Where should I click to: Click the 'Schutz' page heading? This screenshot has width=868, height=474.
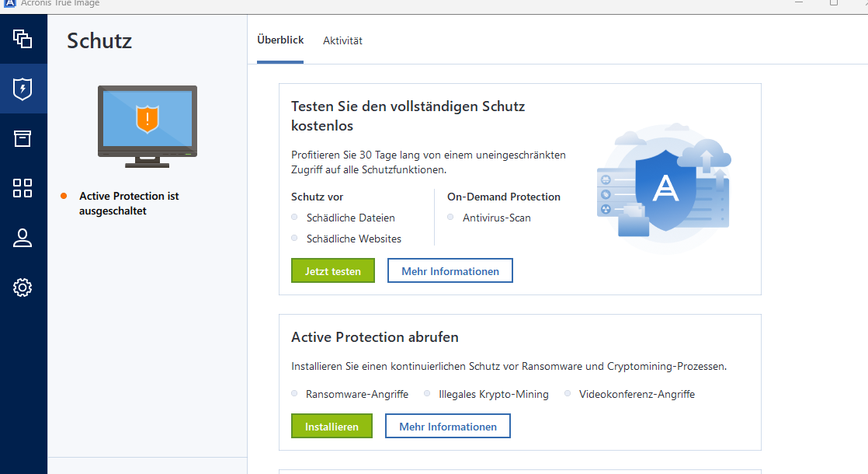pyautogui.click(x=99, y=41)
